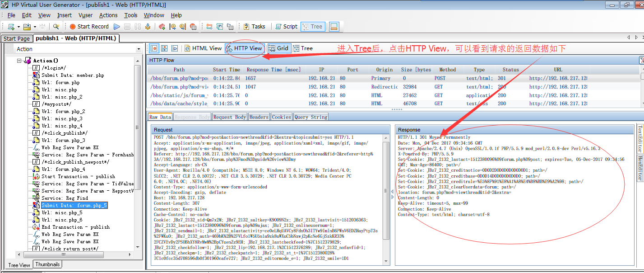Toggle Tree display mode in the HTTP toolbar

click(303, 48)
